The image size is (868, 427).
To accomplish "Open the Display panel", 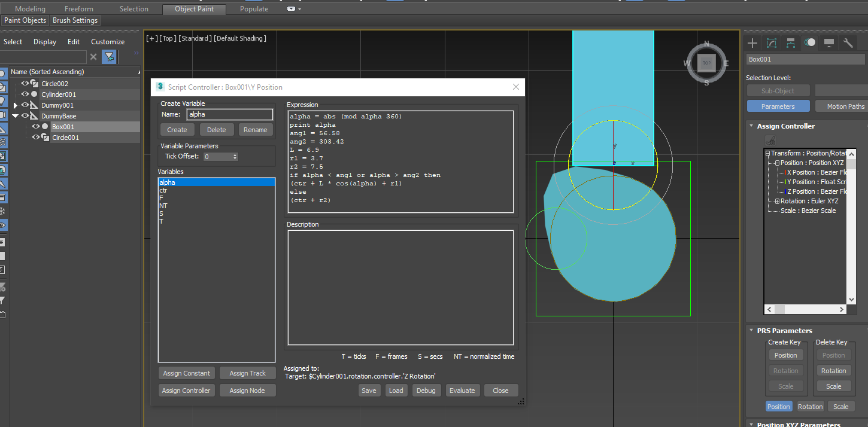I will pos(828,42).
